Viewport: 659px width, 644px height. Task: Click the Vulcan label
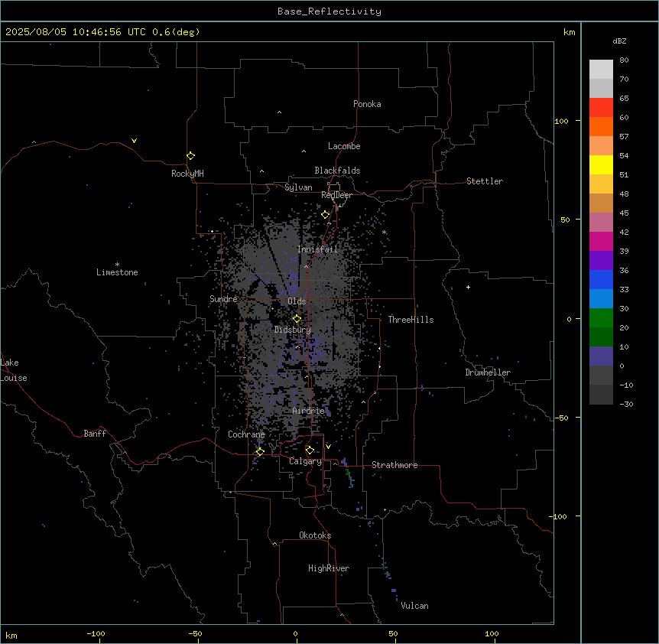click(x=415, y=606)
